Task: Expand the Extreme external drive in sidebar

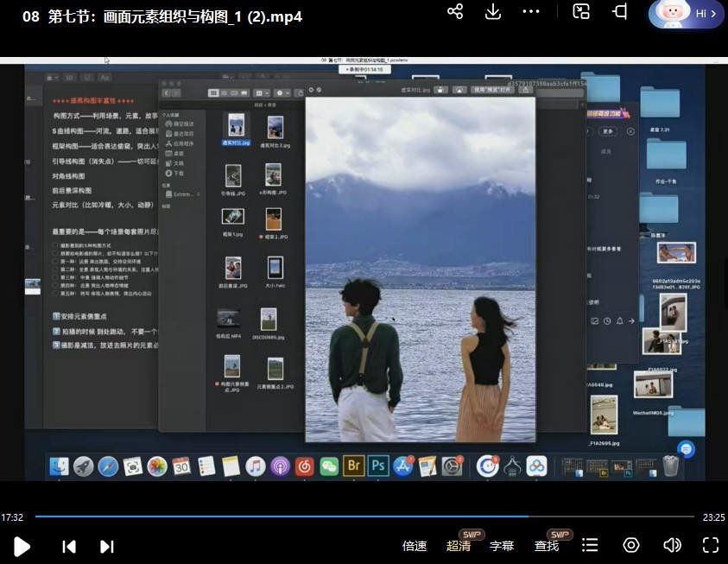Action: coord(198,194)
